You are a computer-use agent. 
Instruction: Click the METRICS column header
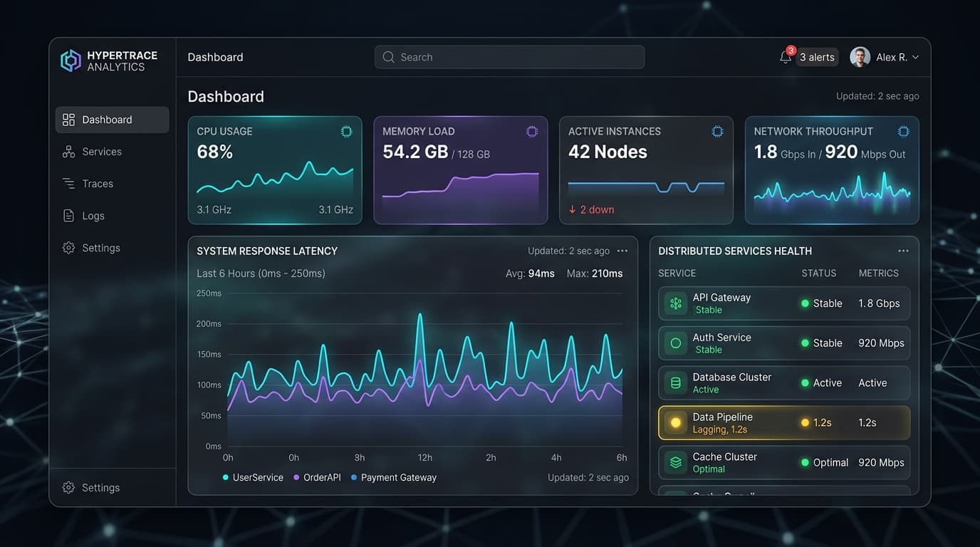click(x=879, y=273)
